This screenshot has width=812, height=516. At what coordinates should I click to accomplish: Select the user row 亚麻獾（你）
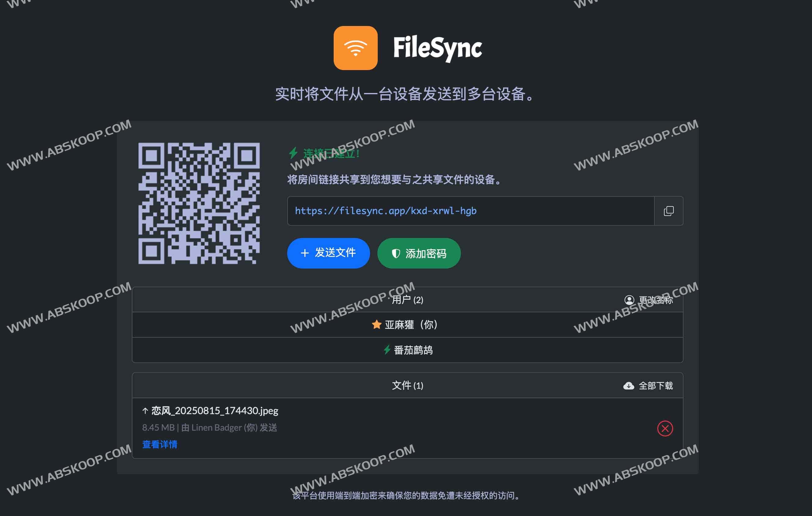(407, 325)
